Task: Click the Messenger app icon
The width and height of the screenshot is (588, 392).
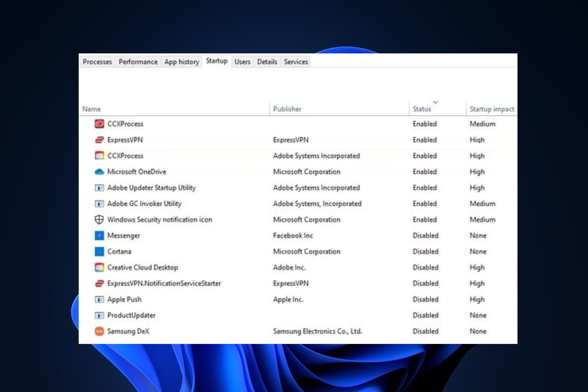Action: [99, 236]
